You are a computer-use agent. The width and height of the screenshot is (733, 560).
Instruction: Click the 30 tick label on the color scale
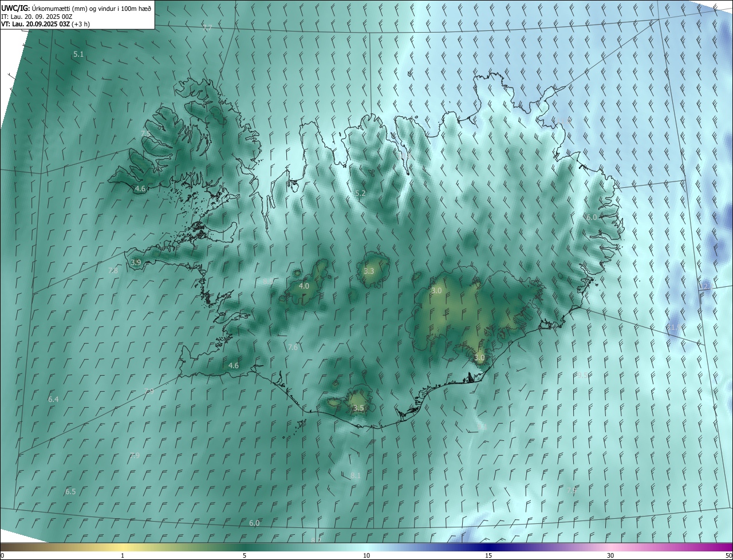[610, 556]
